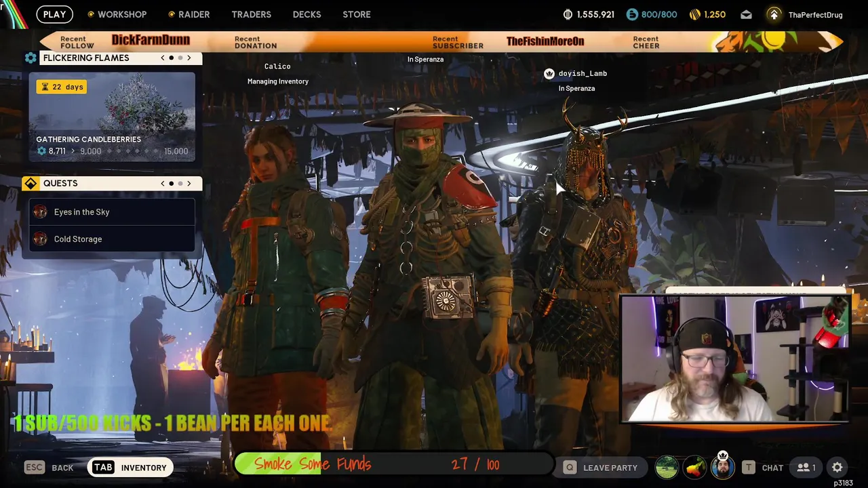
Task: Click the 1,250 feather balance
Action: pyautogui.click(x=715, y=14)
